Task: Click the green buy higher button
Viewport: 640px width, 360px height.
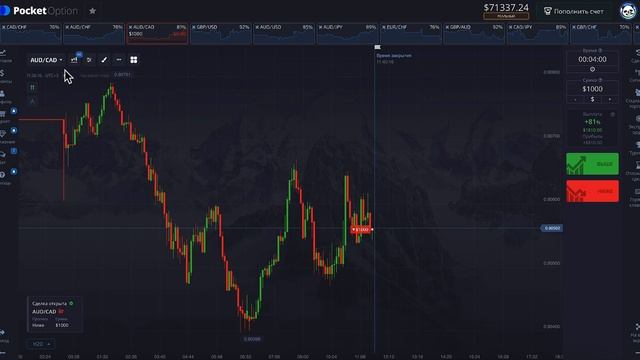Action: pos(592,164)
